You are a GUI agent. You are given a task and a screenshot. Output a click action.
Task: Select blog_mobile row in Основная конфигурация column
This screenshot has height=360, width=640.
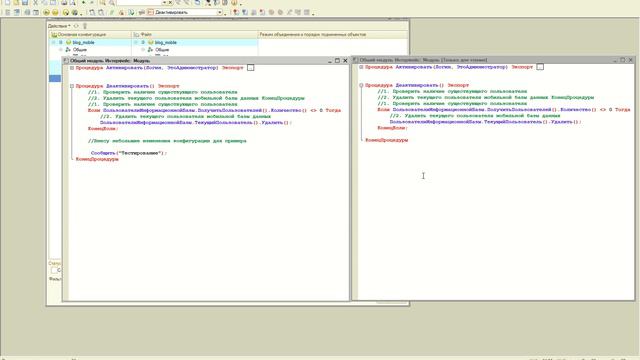(91, 42)
